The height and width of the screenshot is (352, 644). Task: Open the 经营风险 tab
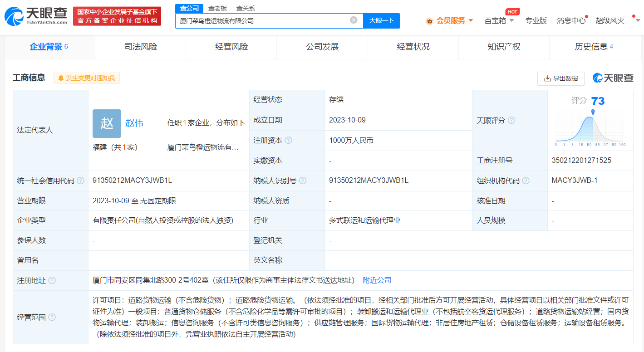[x=231, y=47]
